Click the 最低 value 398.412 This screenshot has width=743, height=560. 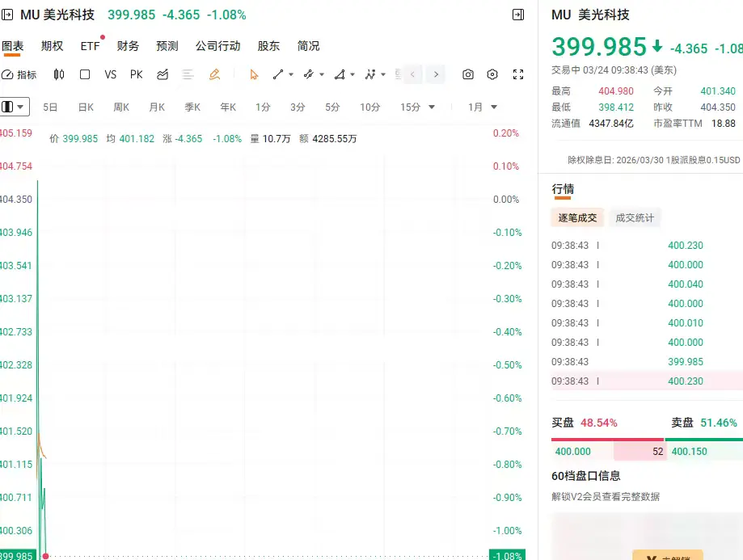point(615,107)
